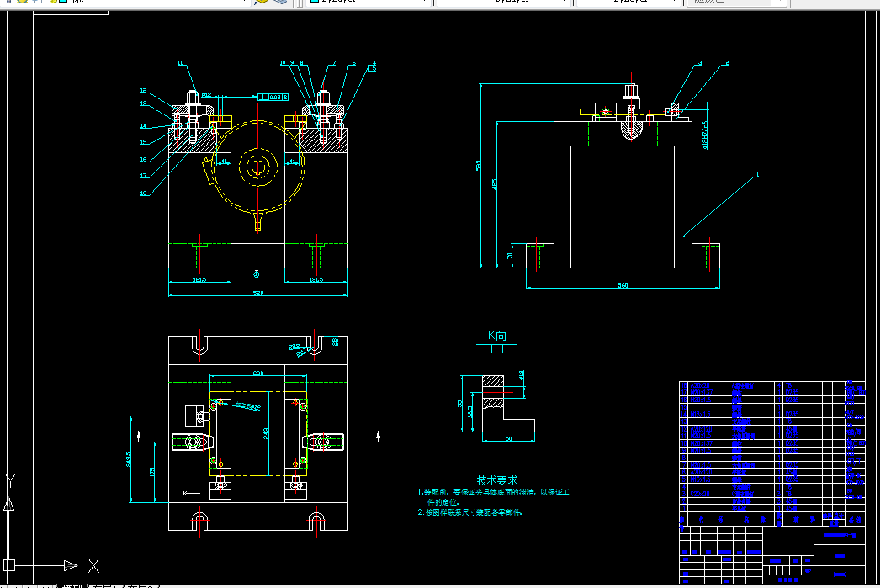Select balloon number 12
Image resolution: width=880 pixels, height=588 pixels.
coord(143,90)
